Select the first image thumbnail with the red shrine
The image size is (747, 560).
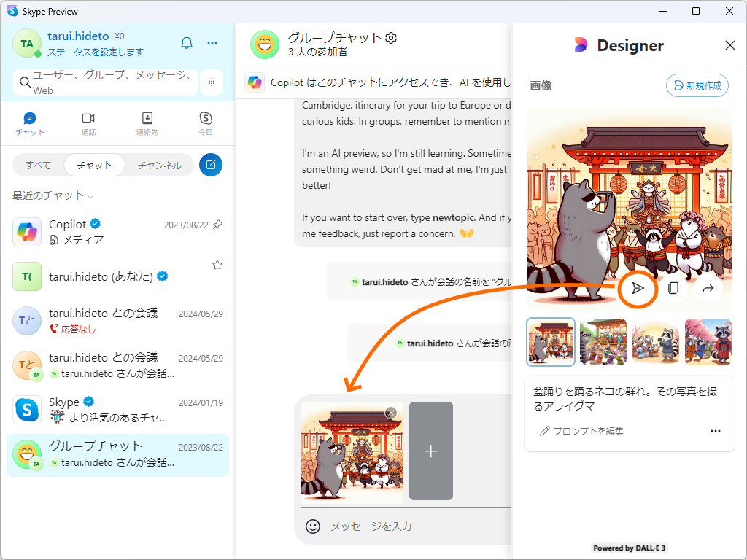[550, 342]
